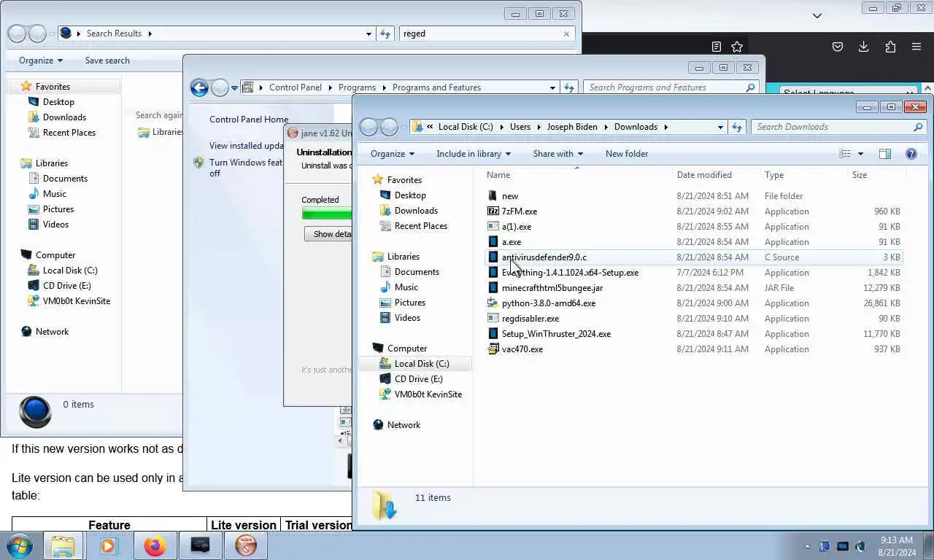Click the Show details button
This screenshot has width=934, height=560.
pyautogui.click(x=328, y=234)
